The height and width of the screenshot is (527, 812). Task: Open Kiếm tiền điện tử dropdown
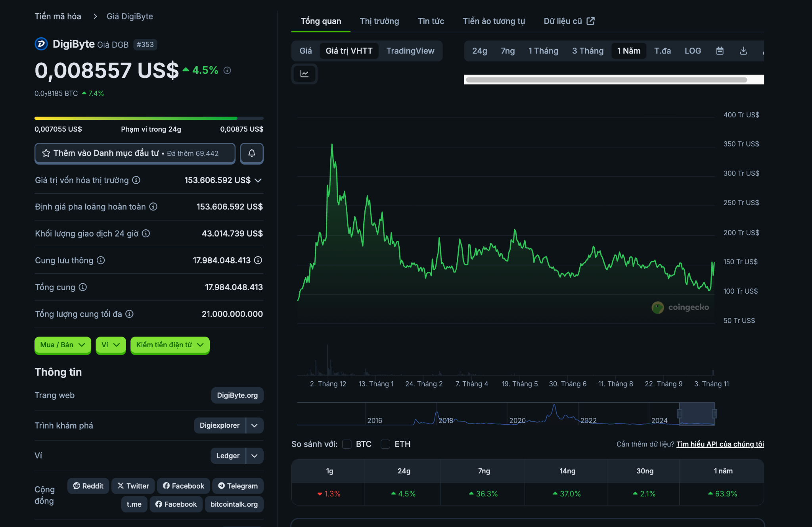(x=170, y=345)
